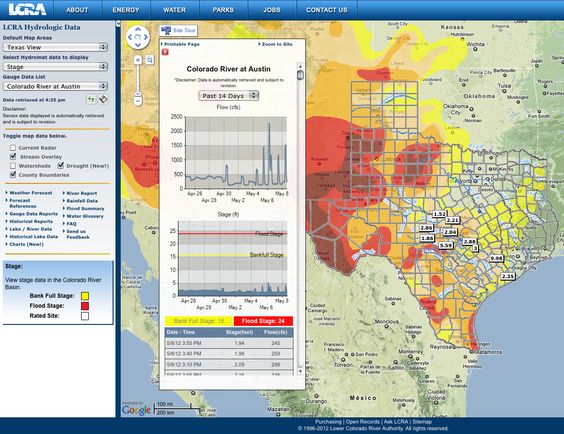
Task: Click the popup scrollbar thumb
Action: click(300, 76)
